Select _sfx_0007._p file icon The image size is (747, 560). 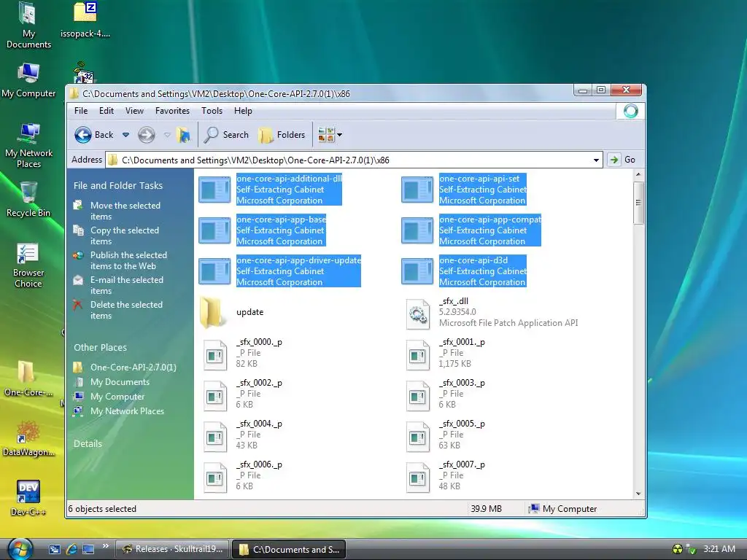[418, 478]
